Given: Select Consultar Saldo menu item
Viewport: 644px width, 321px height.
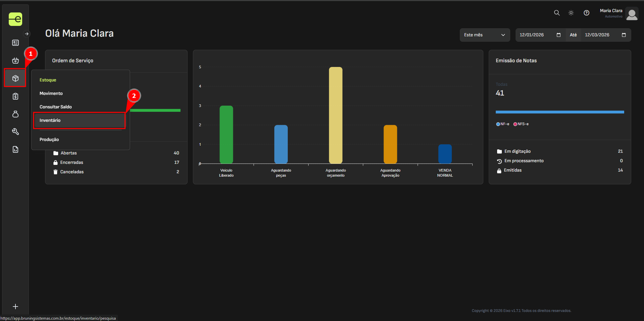Looking at the screenshot, I should click(x=56, y=107).
